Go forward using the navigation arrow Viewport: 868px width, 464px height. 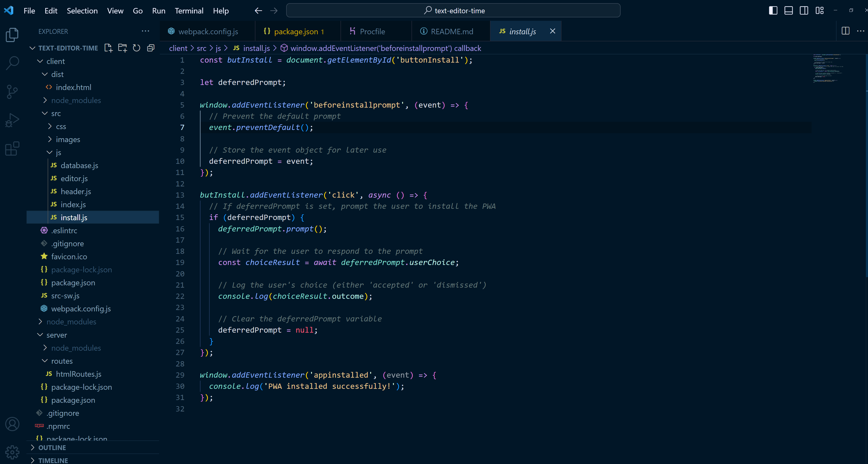coord(274,11)
